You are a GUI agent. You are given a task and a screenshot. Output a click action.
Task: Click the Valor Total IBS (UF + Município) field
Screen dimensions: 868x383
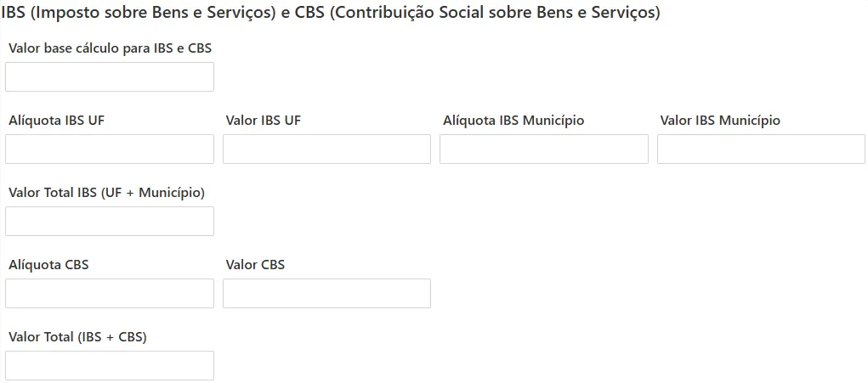pos(110,222)
